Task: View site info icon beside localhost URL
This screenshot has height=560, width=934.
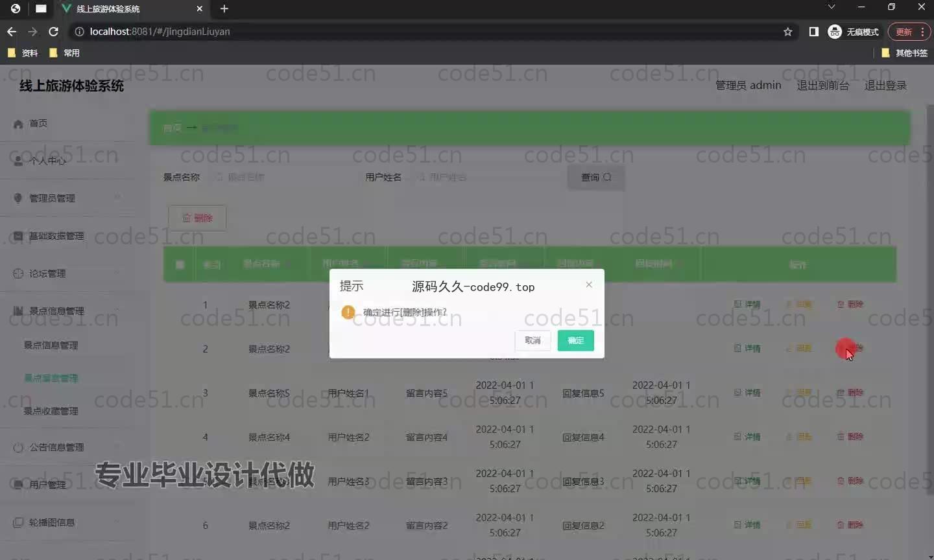Action: tap(79, 31)
